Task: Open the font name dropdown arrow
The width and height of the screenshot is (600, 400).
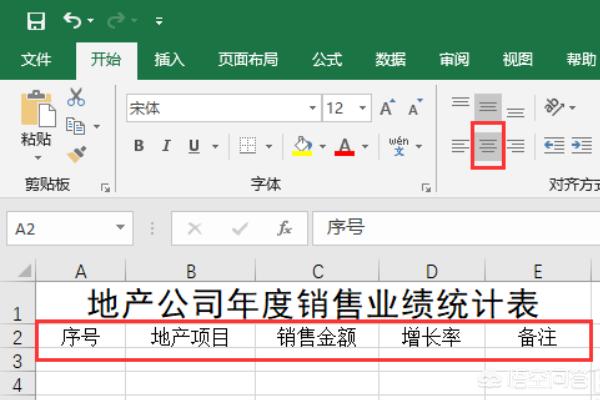Action: coord(313,108)
